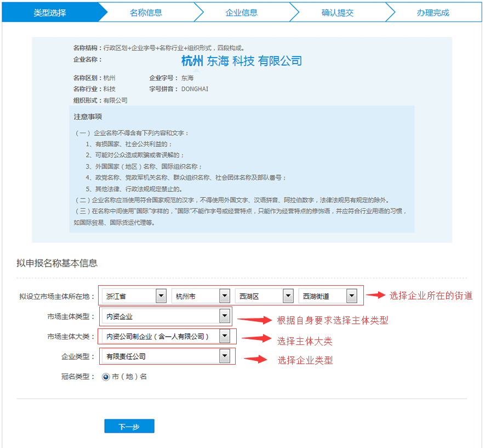The height and width of the screenshot is (448, 485).
Task: Click the arrow icon on the 西湖街道 selector
Action: click(352, 296)
